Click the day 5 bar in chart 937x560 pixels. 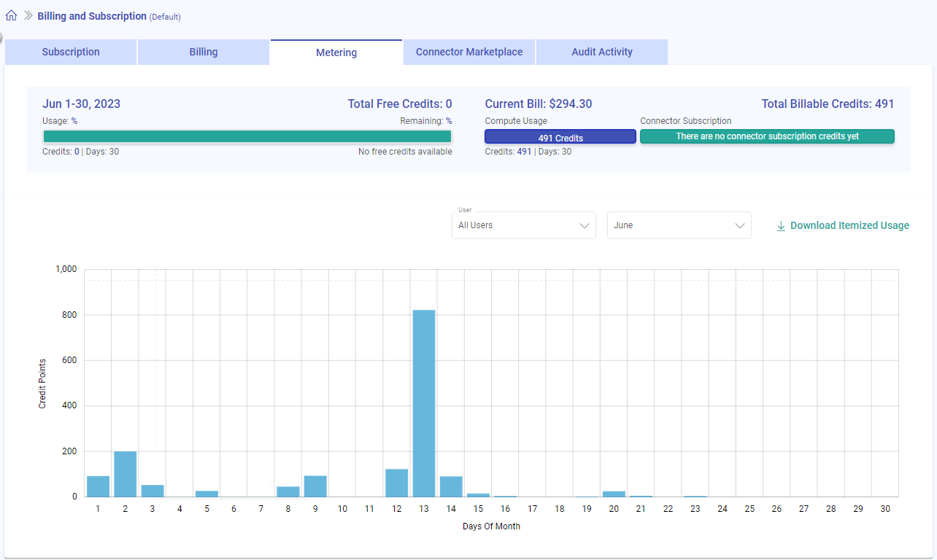coord(207,494)
